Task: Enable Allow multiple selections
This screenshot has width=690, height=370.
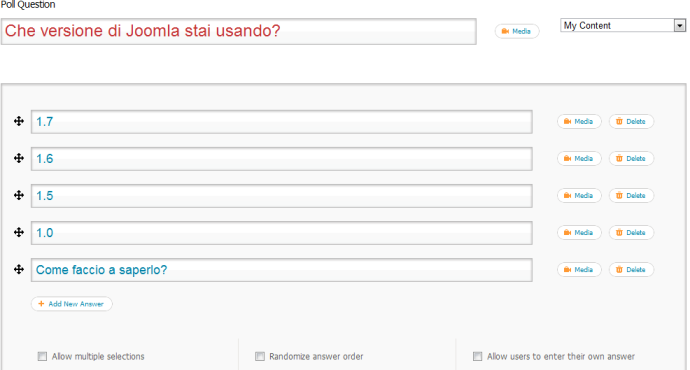Action: pyautogui.click(x=42, y=356)
